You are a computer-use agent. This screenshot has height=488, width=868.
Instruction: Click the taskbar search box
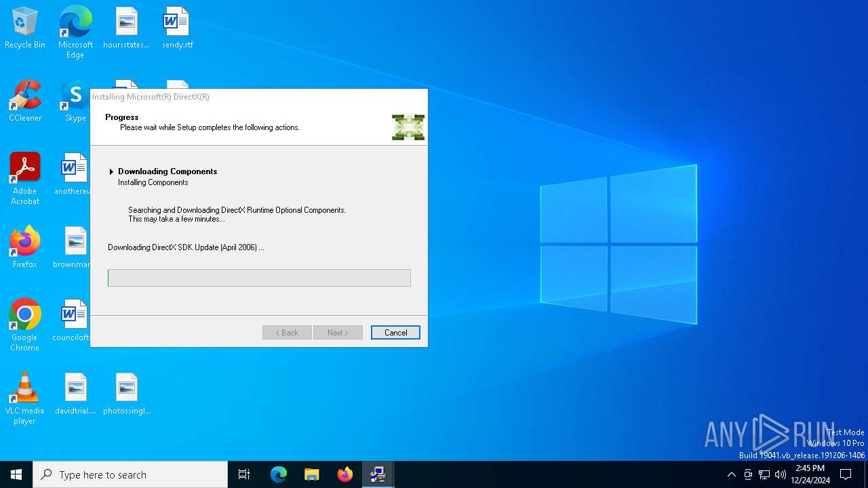coord(130,474)
